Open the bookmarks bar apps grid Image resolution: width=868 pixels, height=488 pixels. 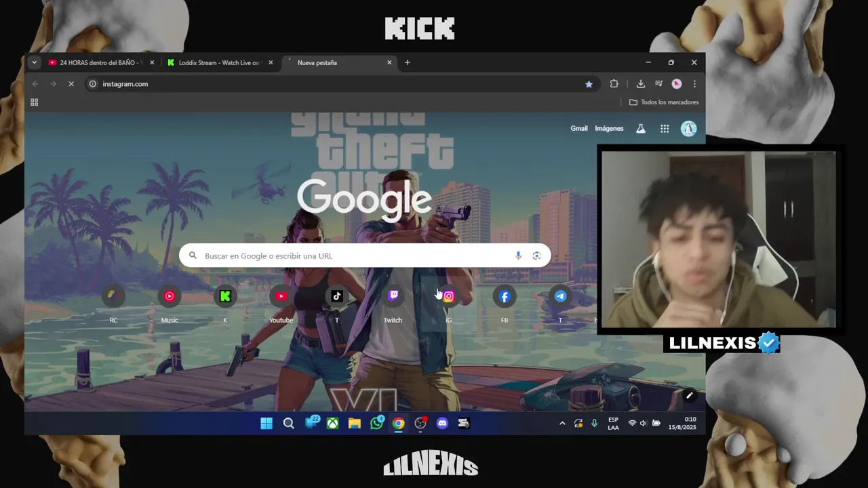tap(34, 102)
